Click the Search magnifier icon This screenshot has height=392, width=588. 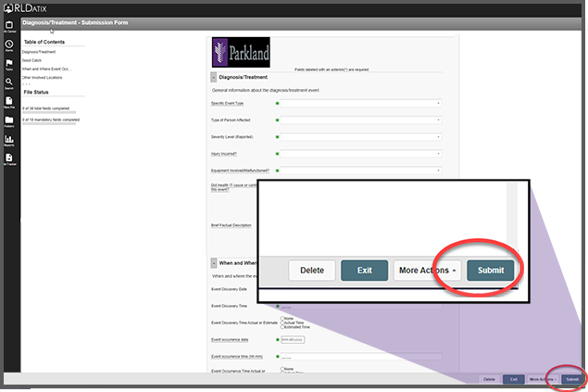pyautogui.click(x=9, y=83)
